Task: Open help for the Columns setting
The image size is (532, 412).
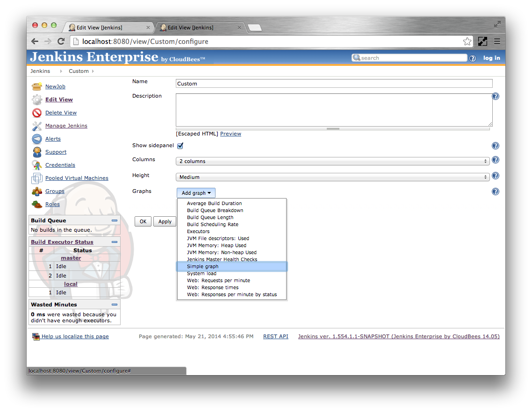Action: (496, 160)
